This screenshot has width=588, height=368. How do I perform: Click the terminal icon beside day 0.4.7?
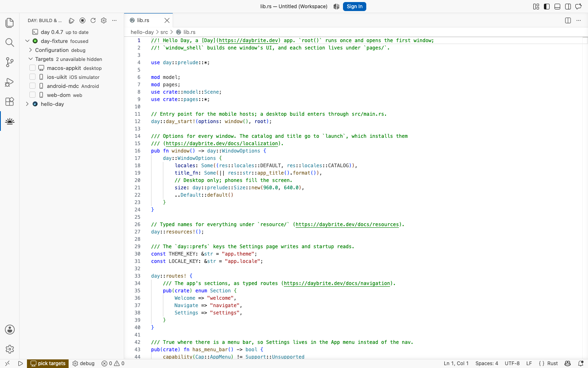point(35,32)
